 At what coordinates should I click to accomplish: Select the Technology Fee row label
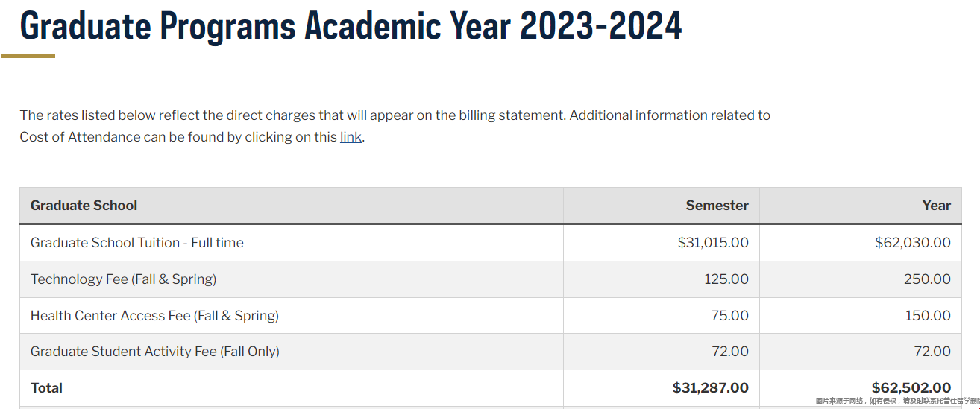pos(123,279)
